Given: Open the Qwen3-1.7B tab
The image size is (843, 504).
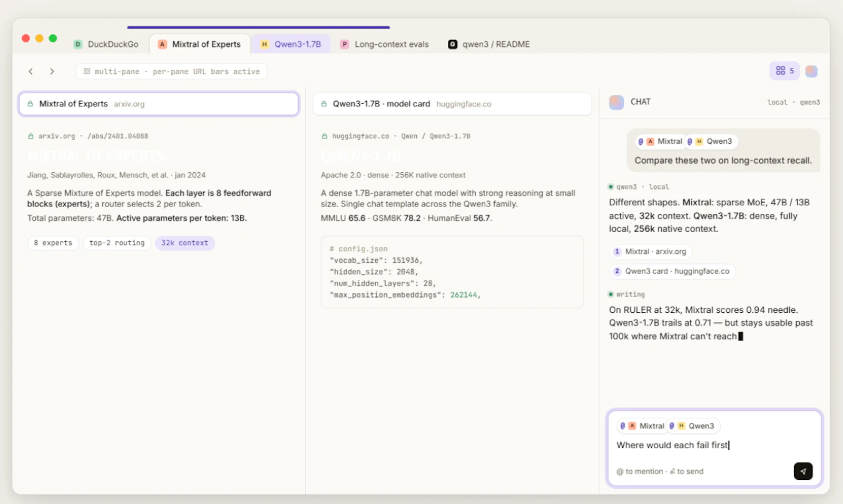Looking at the screenshot, I should pyautogui.click(x=291, y=44).
